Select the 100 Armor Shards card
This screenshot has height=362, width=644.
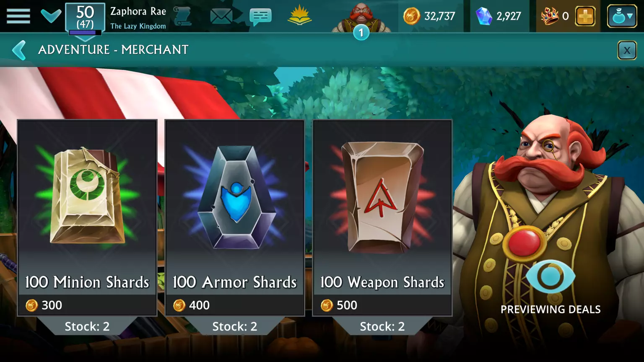tap(235, 218)
